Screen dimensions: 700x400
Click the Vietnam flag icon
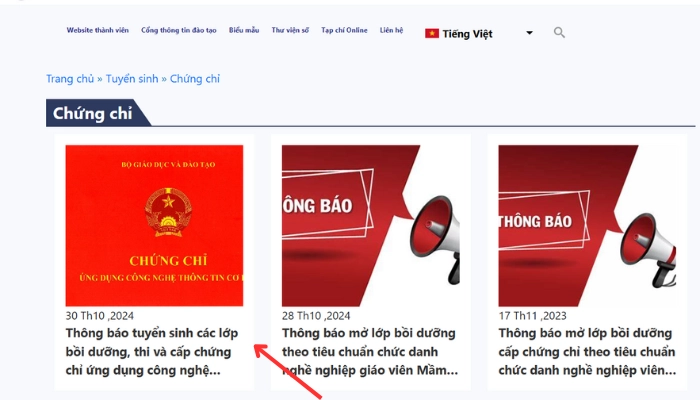[432, 33]
